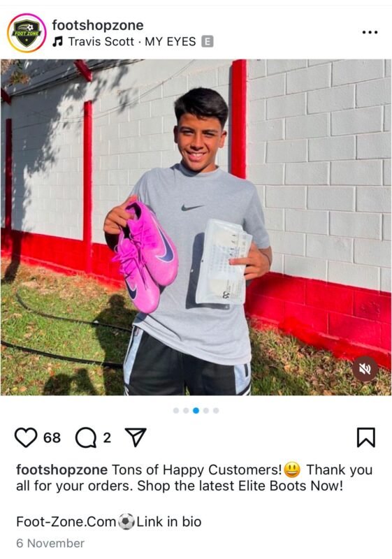This screenshot has width=392, height=559.
Task: Like the post with heart icon
Action: pos(26,437)
